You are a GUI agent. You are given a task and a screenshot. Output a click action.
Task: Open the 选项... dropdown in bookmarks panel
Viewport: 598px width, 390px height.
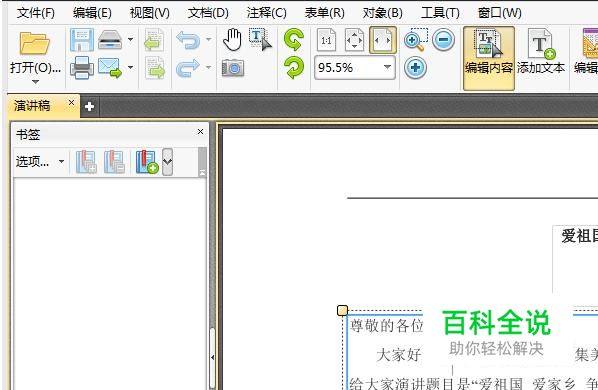(40, 162)
